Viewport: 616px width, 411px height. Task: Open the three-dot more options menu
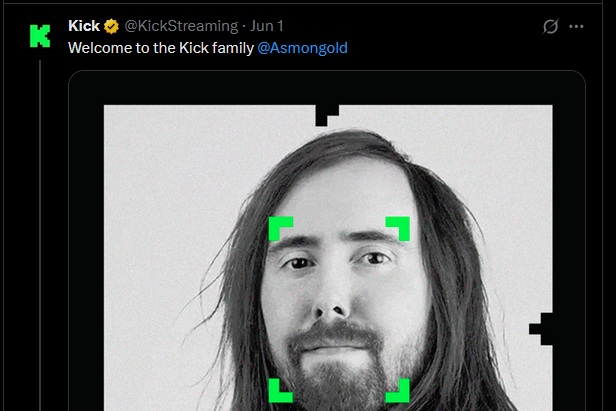[x=576, y=27]
